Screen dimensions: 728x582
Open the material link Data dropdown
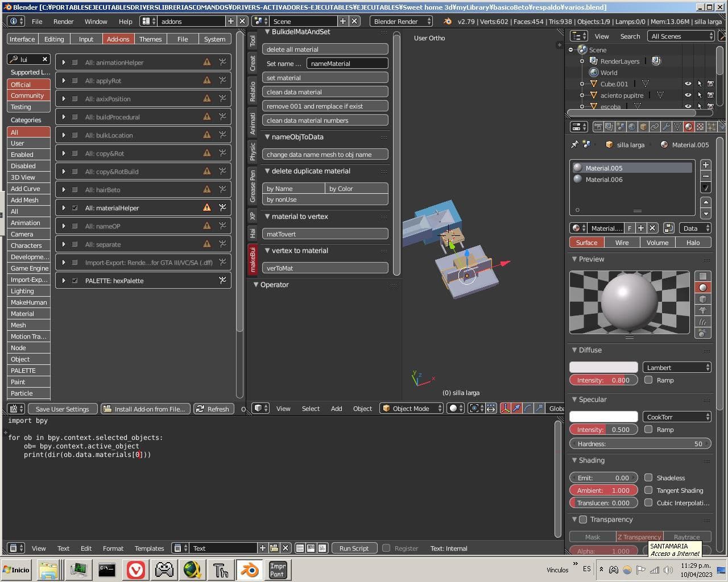(x=695, y=228)
